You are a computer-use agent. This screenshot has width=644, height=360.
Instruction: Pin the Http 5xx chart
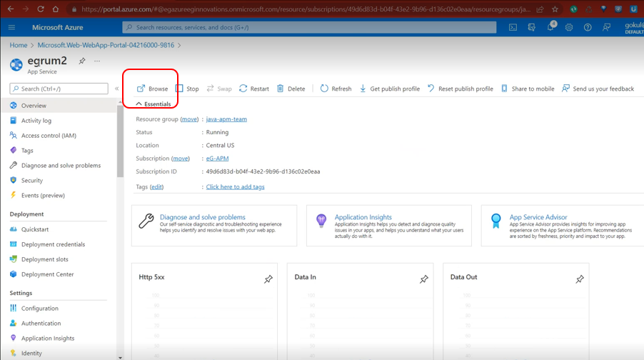268,279
